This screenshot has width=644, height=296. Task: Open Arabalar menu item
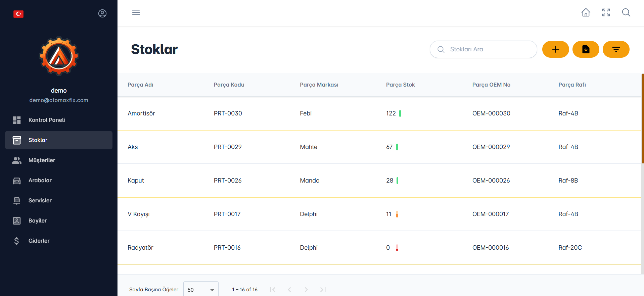[x=59, y=181]
